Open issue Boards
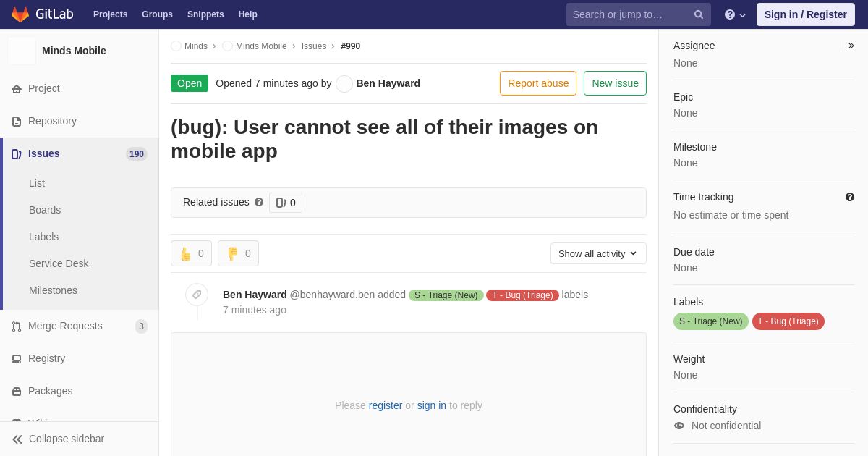 45,210
